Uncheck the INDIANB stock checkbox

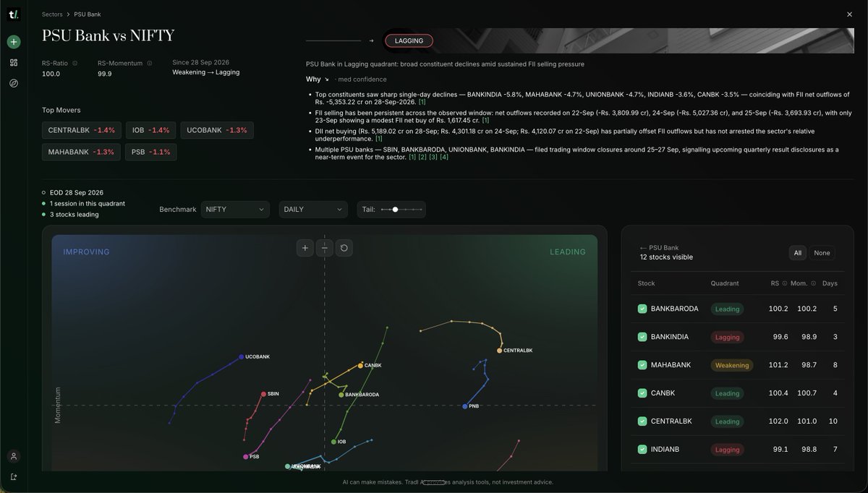[642, 450]
